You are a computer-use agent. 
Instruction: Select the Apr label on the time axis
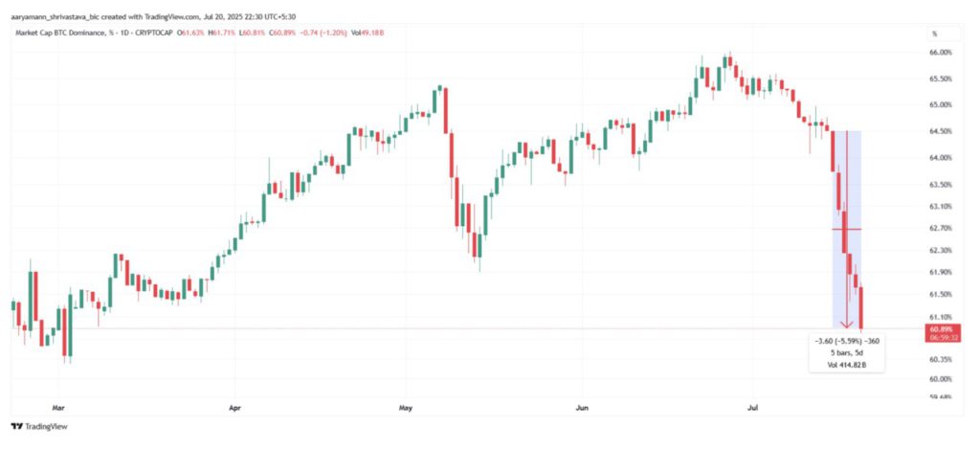point(235,406)
